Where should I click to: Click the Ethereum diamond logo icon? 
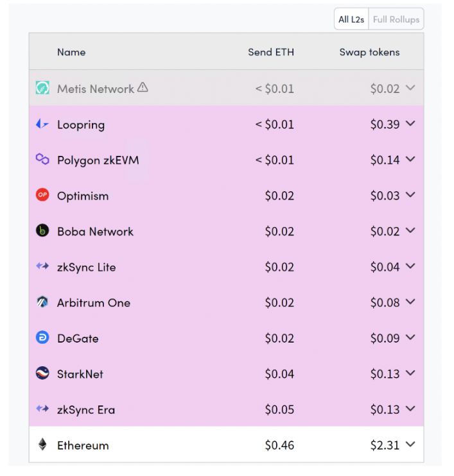click(x=42, y=445)
